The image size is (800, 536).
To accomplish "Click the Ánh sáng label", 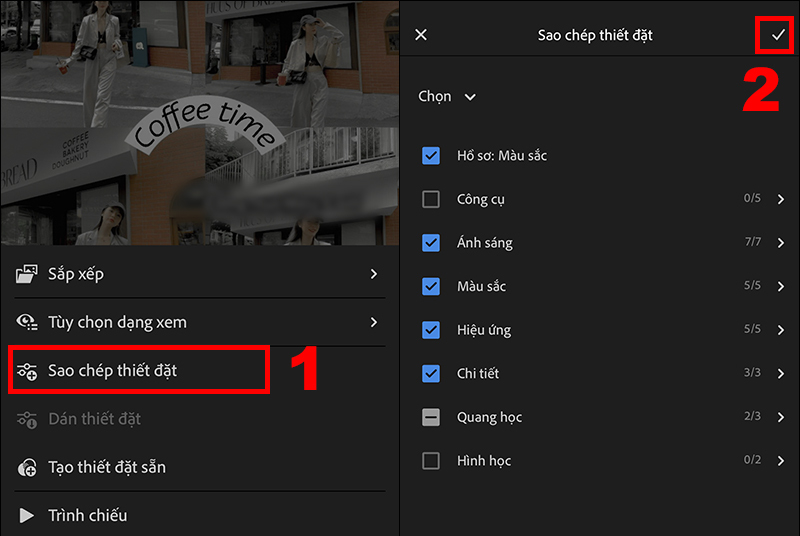I will pyautogui.click(x=484, y=243).
